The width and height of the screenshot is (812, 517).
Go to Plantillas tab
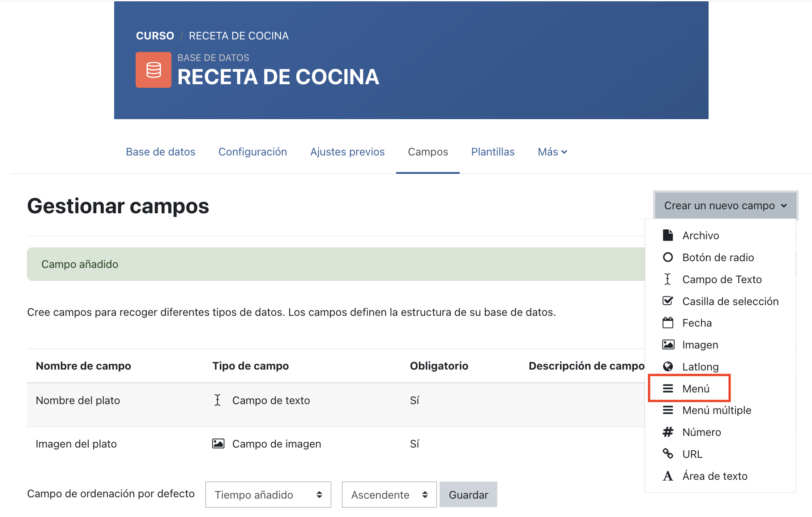[x=493, y=152]
